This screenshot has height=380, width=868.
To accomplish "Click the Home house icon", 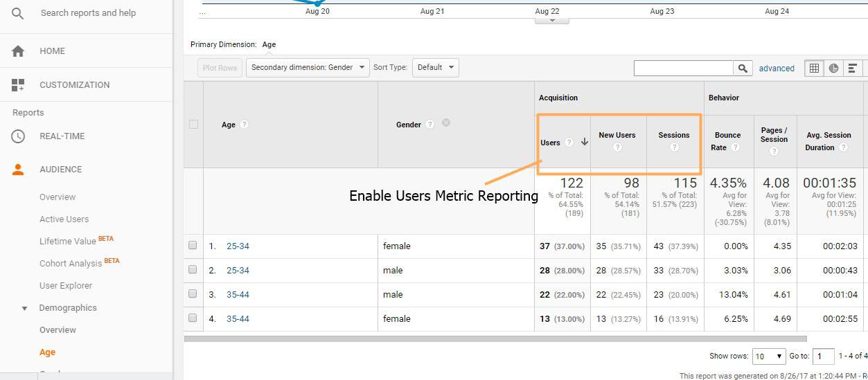I will [x=18, y=51].
